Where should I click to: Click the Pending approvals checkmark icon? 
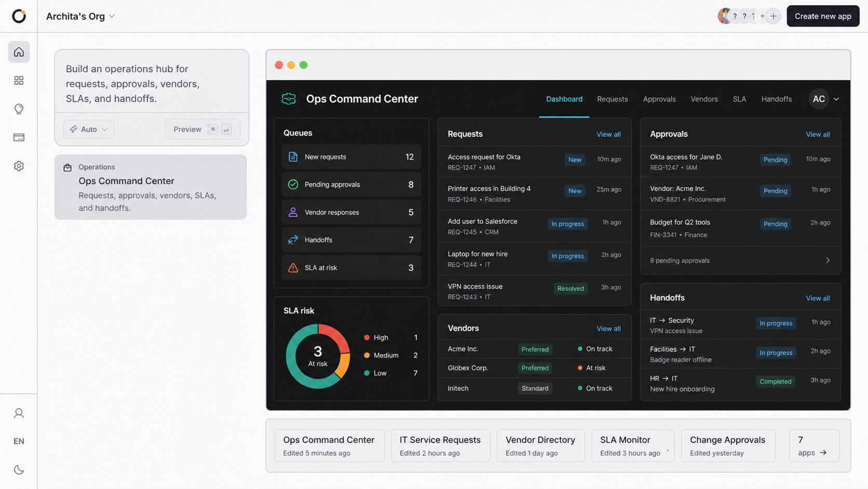point(293,184)
